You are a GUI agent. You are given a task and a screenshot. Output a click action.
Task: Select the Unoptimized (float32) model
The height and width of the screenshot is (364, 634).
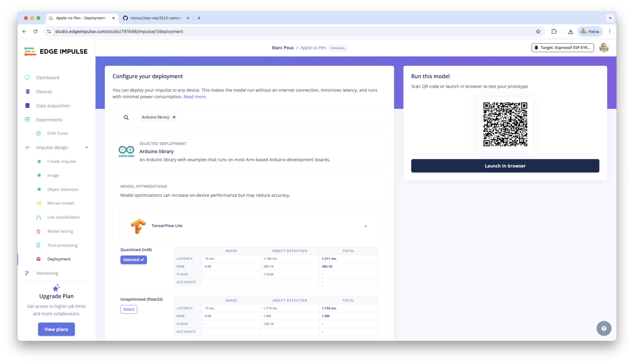point(129,309)
